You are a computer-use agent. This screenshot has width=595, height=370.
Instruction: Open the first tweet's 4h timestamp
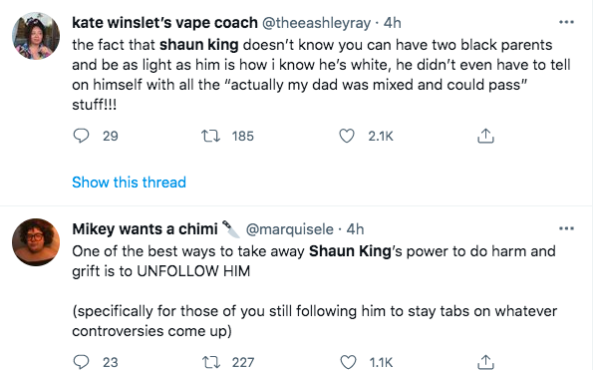pyautogui.click(x=392, y=23)
